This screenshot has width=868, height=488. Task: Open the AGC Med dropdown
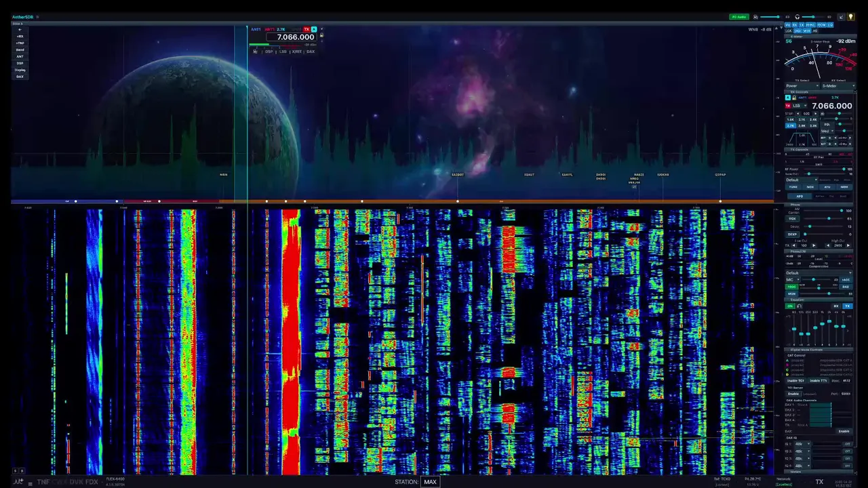pyautogui.click(x=827, y=131)
